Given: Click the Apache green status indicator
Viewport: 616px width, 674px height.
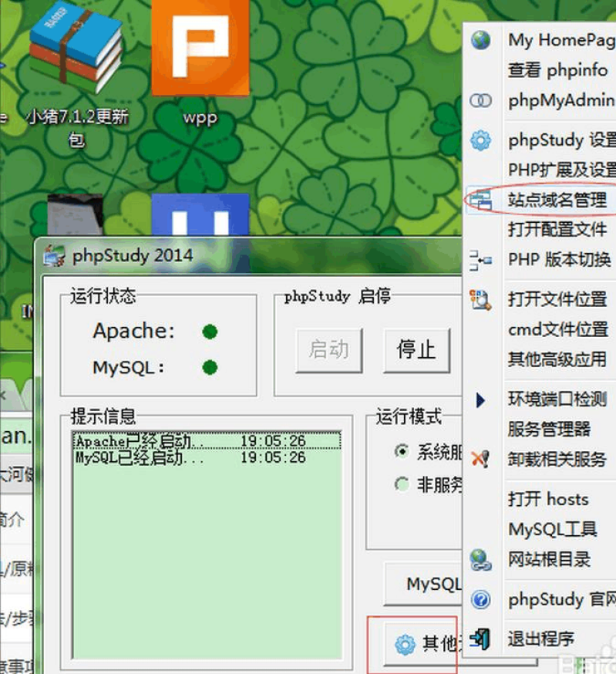Looking at the screenshot, I should 210,332.
